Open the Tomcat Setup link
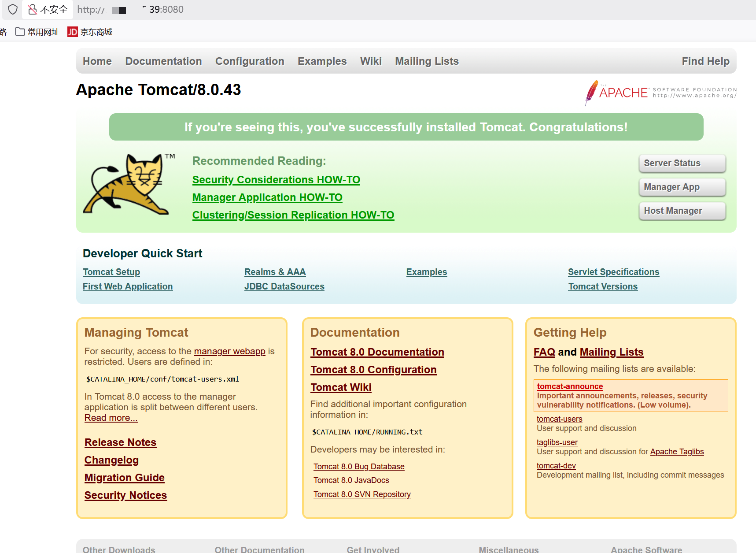Image resolution: width=756 pixels, height=553 pixels. click(111, 272)
